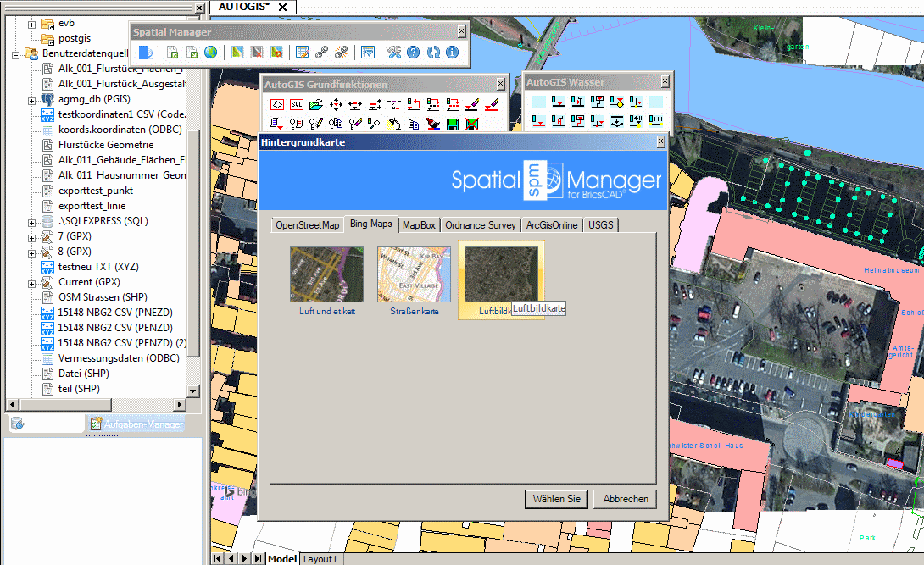Click the database icon above the Model panel
The height and width of the screenshot is (565, 924).
pyautogui.click(x=18, y=424)
